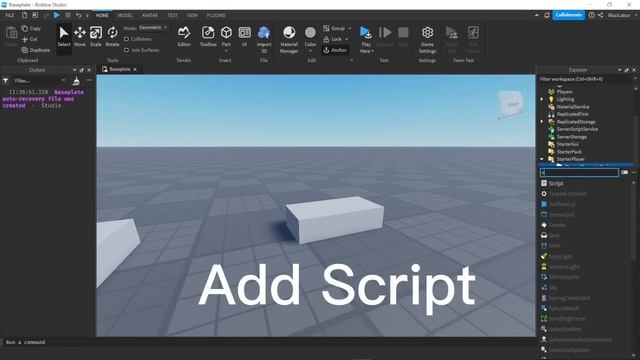Screen dimensions: 640x360
Task: Activate the Rotate tool
Action: [x=112, y=37]
